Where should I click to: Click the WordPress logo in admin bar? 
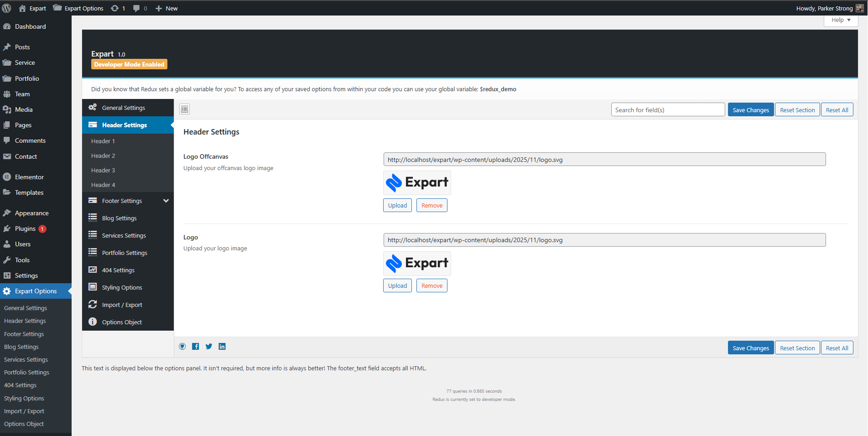point(7,8)
